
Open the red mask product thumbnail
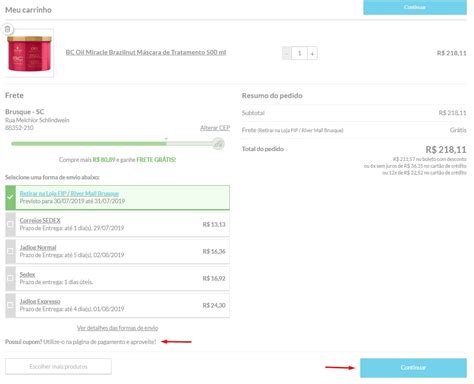coord(29,53)
